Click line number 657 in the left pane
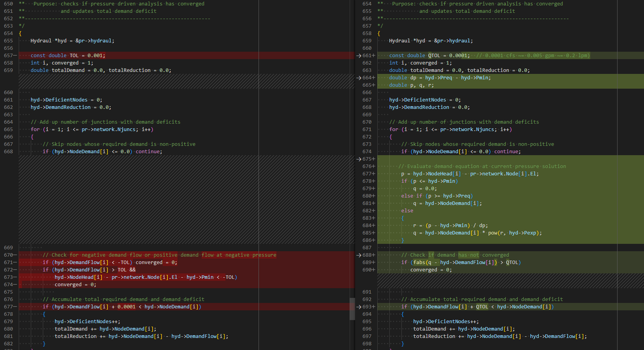The image size is (644, 350). pos(8,56)
